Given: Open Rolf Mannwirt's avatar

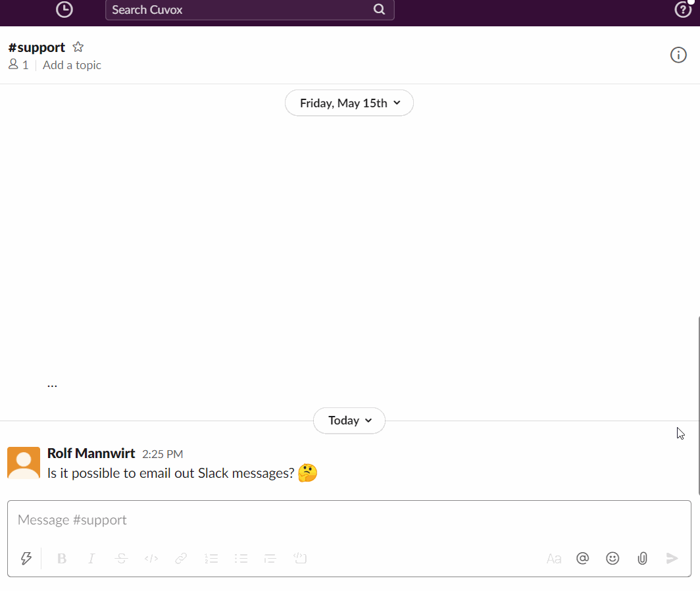Looking at the screenshot, I should (24, 463).
